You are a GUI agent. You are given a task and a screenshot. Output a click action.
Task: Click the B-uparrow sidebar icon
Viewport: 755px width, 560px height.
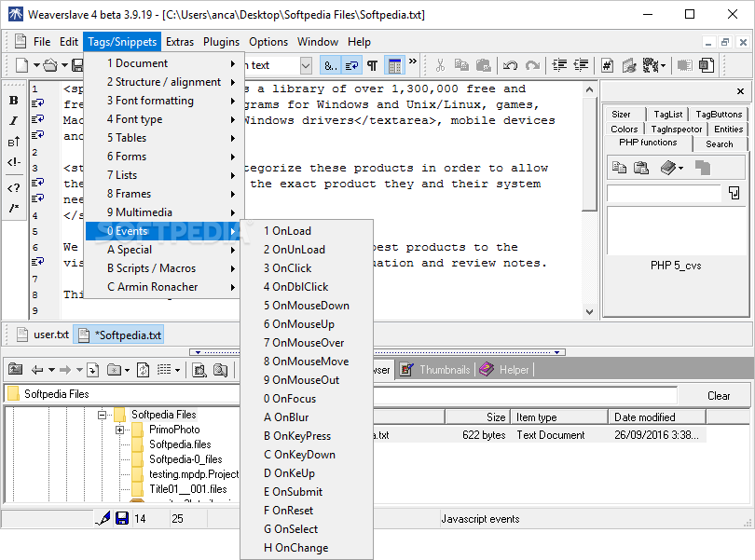tap(13, 142)
